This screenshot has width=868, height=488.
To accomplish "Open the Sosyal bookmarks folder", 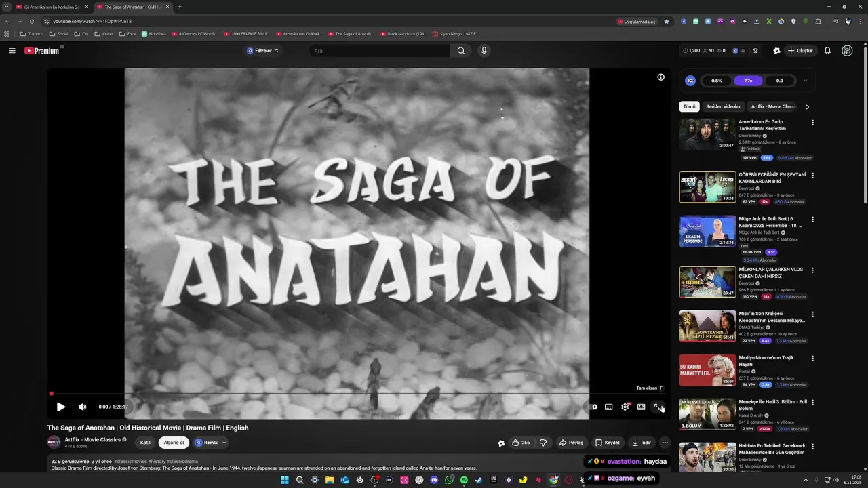I will (x=59, y=33).
